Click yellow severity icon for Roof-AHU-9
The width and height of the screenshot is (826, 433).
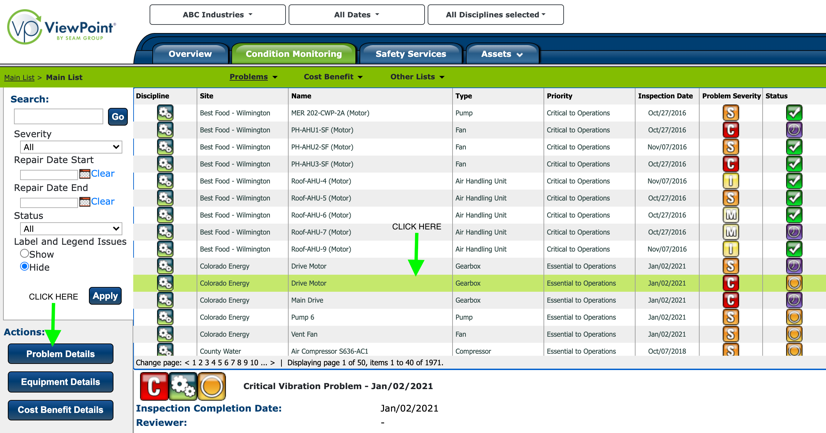[x=730, y=249]
